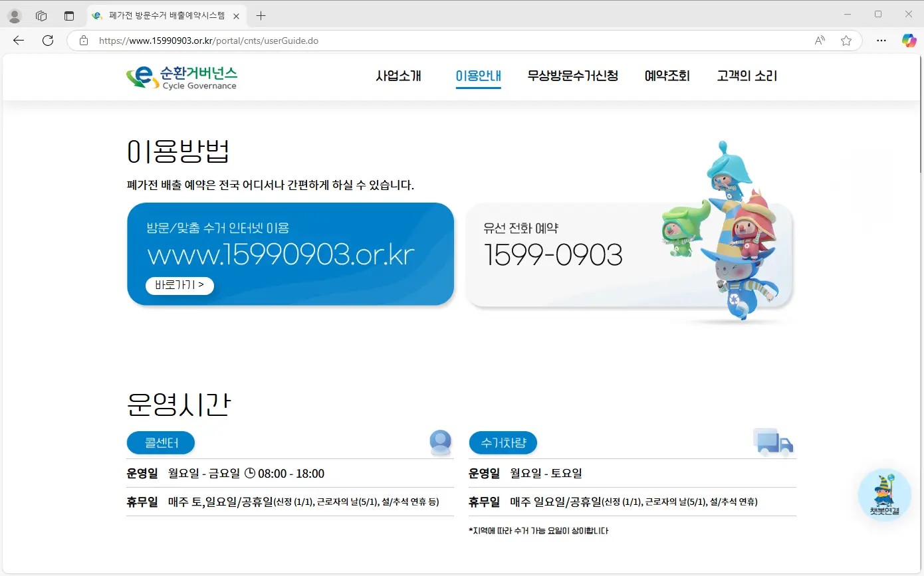Click the workspaces icon in the title bar
The width and height of the screenshot is (924, 576).
(41, 15)
